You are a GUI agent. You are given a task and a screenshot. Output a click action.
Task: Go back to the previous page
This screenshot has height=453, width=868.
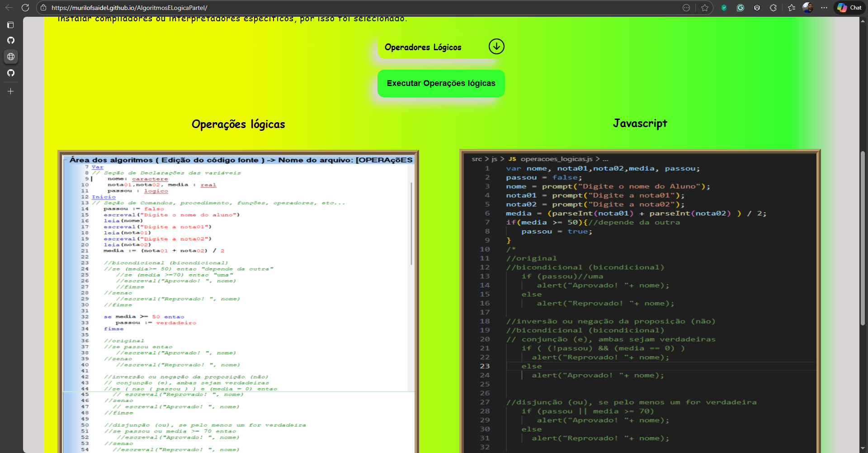click(9, 8)
